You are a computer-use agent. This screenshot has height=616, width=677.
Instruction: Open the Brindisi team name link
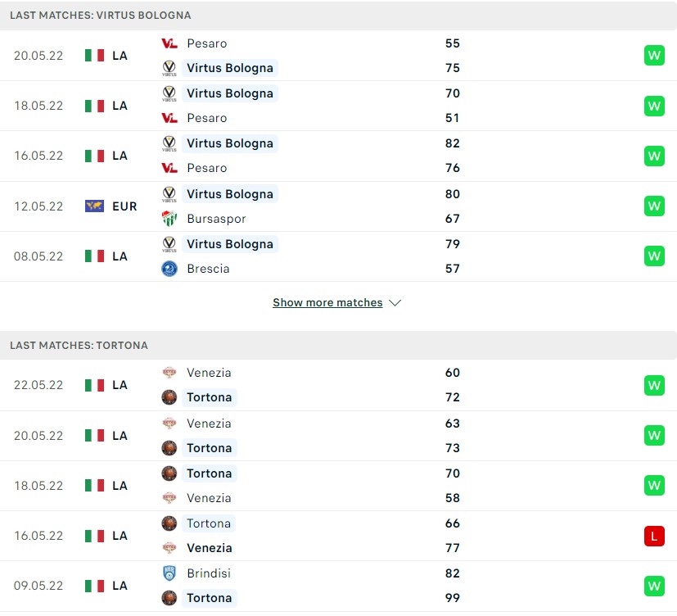pos(209,573)
